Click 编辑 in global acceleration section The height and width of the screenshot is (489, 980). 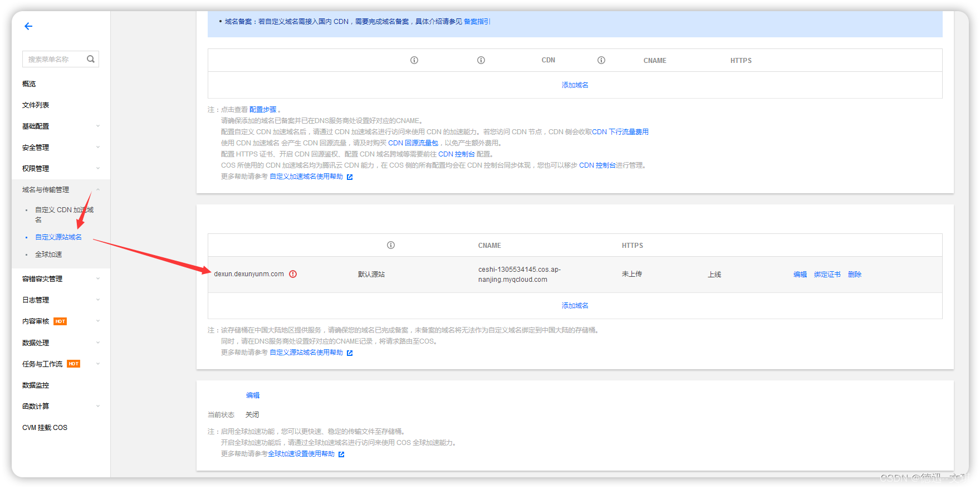tap(253, 395)
